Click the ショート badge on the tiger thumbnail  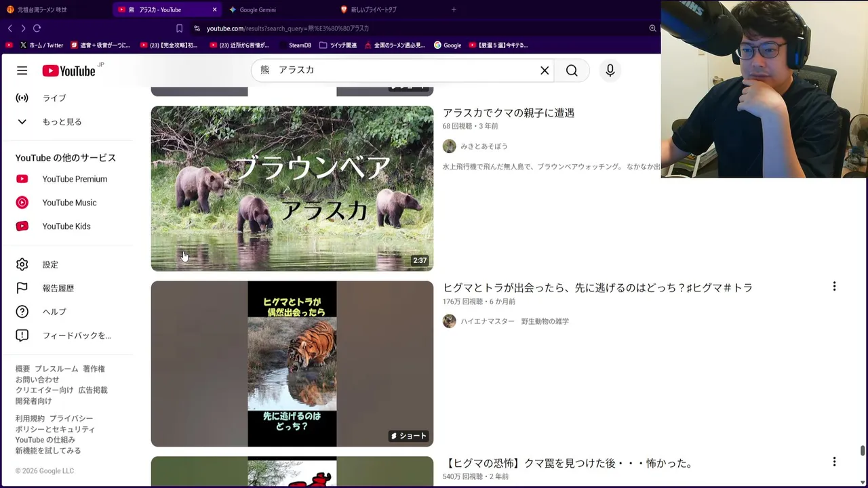point(409,436)
